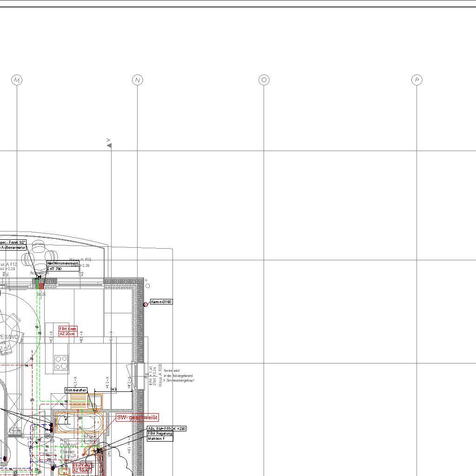This screenshot has width=476, height=476.
Task: Select the Rohrbelüfter callout label
Action: coord(76,390)
